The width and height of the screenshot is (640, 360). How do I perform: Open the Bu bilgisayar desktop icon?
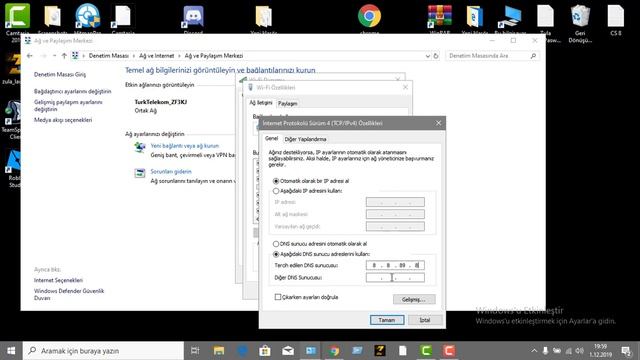[x=510, y=18]
